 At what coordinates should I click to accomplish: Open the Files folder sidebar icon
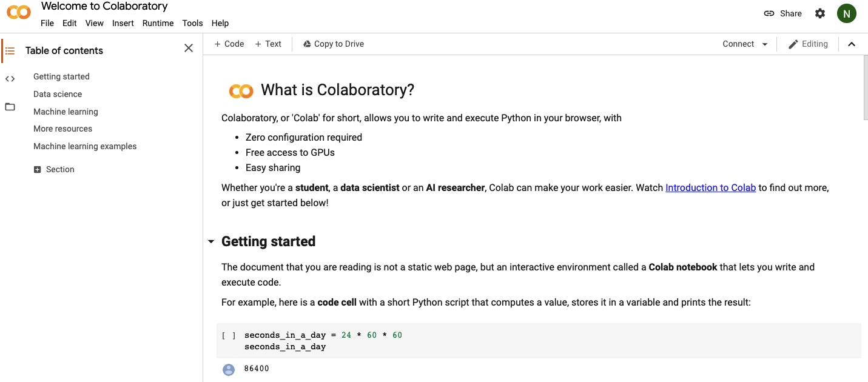(10, 107)
